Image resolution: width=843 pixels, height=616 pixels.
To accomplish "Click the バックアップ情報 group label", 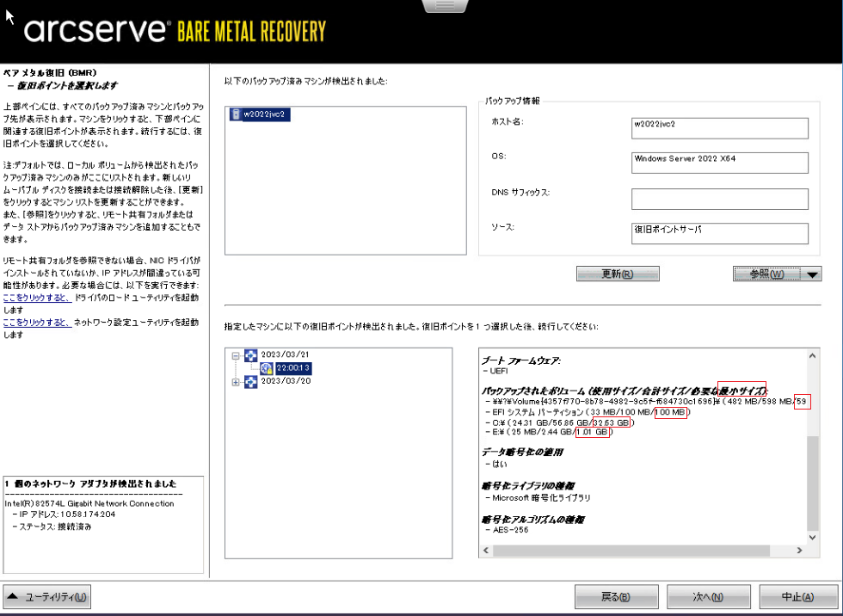I will 513,101.
